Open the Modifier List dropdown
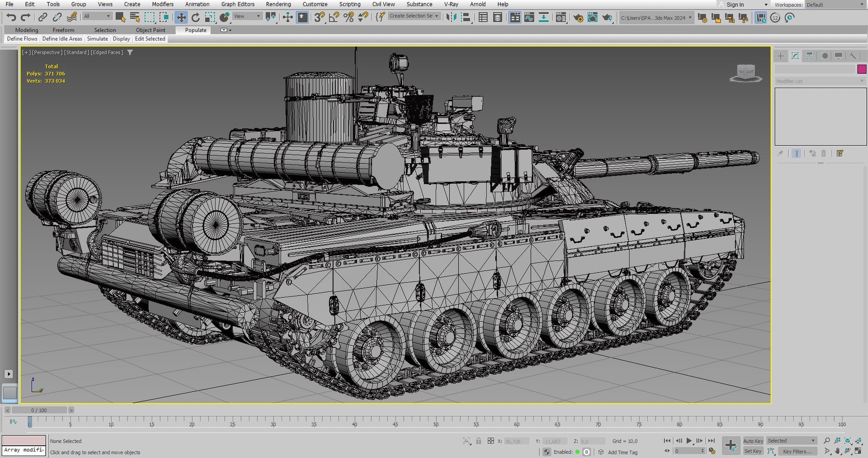Viewport: 868px width, 458px height. (820, 81)
